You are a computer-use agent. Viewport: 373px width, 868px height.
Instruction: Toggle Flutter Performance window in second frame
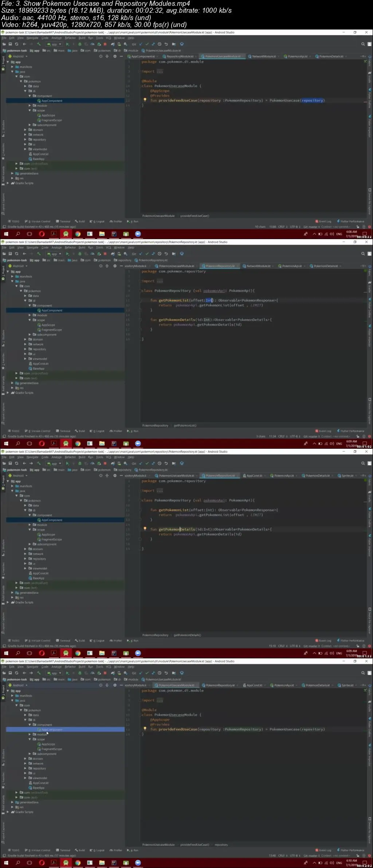click(350, 431)
